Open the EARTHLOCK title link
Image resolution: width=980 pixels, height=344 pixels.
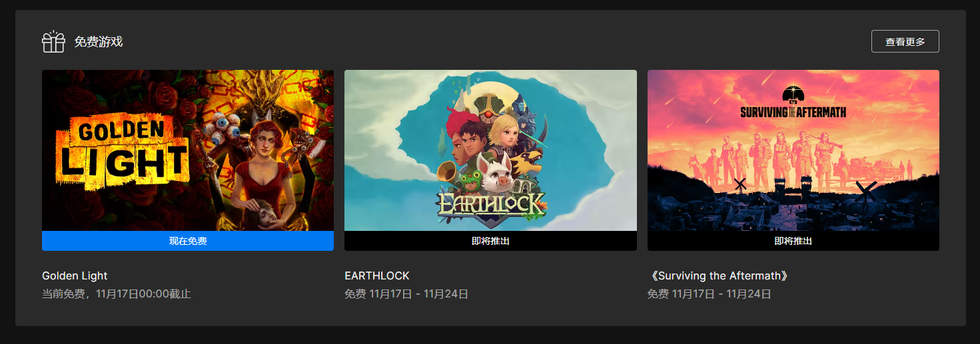tap(377, 275)
